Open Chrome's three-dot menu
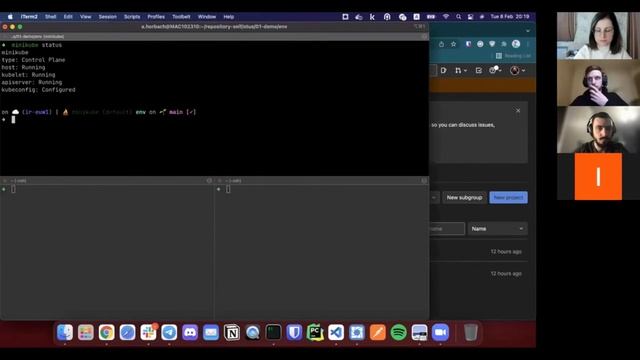640x360 pixels. point(528,44)
